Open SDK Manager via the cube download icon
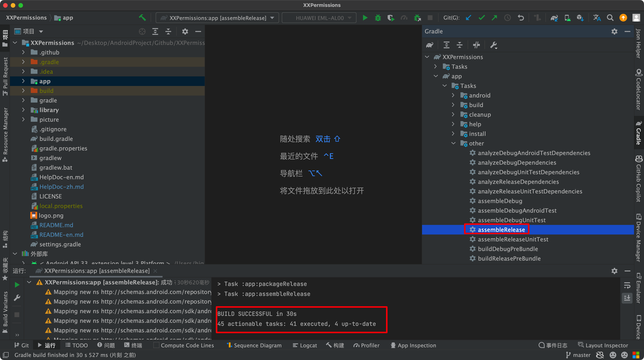Screen dimensions: 644x360 click(580, 18)
